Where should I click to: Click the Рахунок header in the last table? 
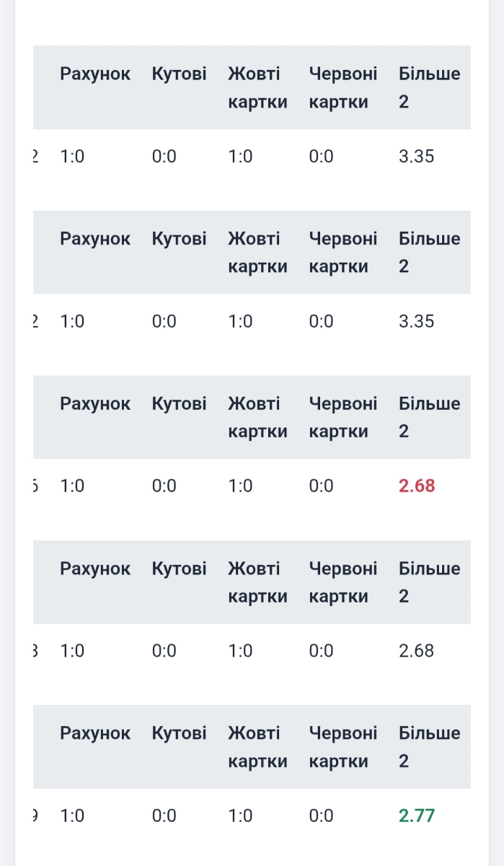(95, 733)
